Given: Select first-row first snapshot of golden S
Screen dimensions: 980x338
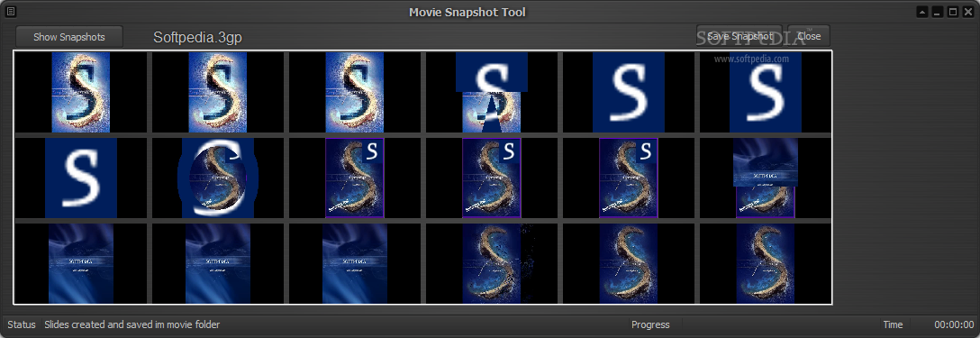Looking at the screenshot, I should [81, 92].
